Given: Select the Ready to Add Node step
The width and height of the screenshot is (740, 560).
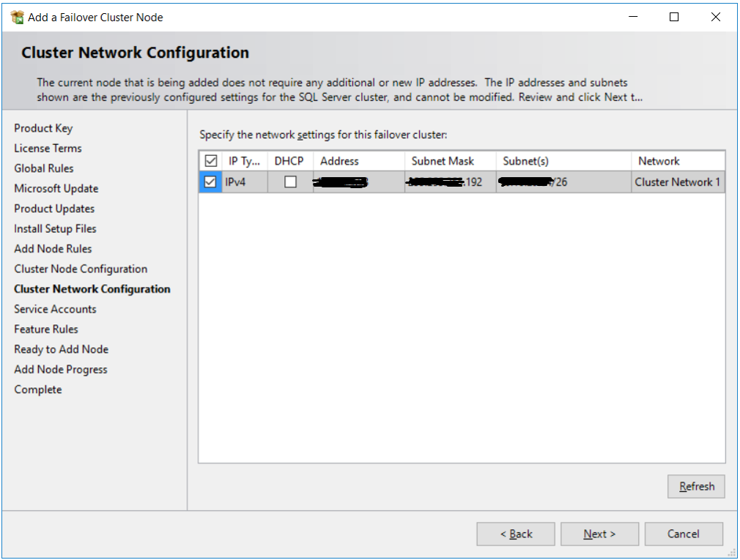Looking at the screenshot, I should point(62,349).
